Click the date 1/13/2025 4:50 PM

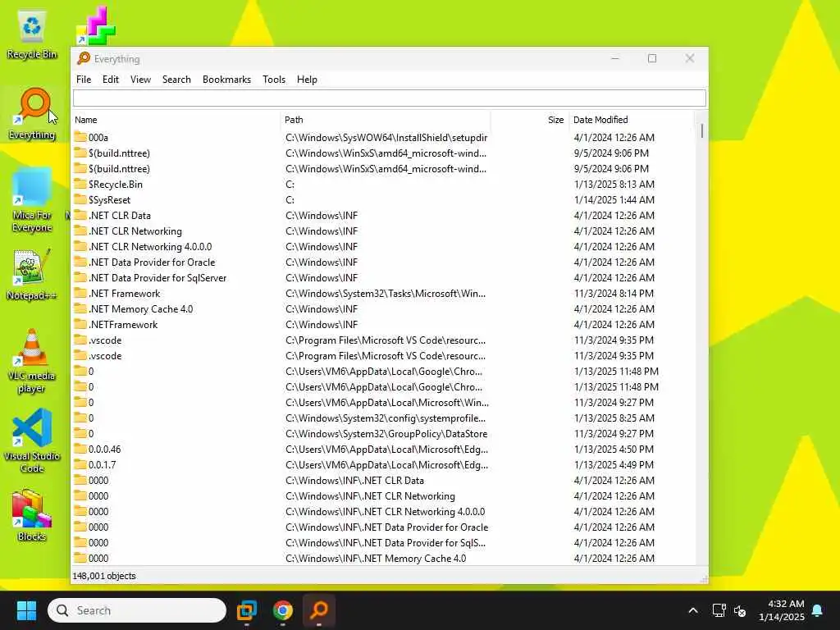coord(614,449)
